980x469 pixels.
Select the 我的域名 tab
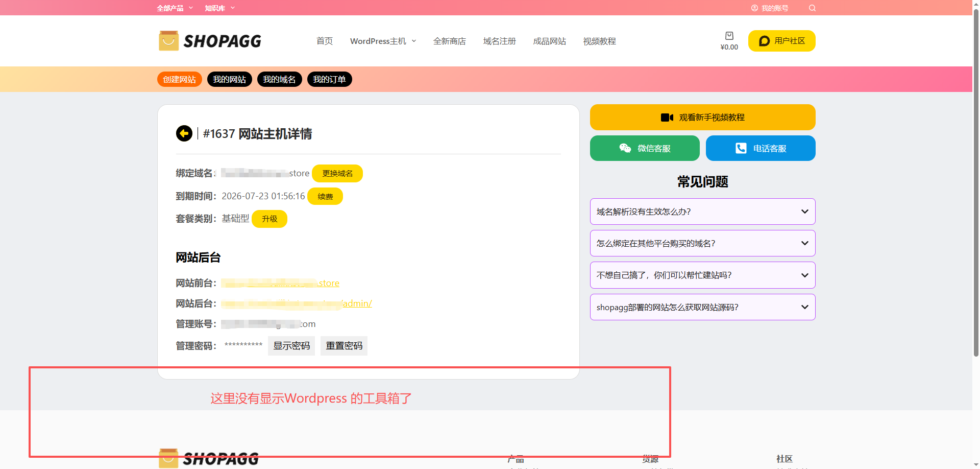click(280, 79)
